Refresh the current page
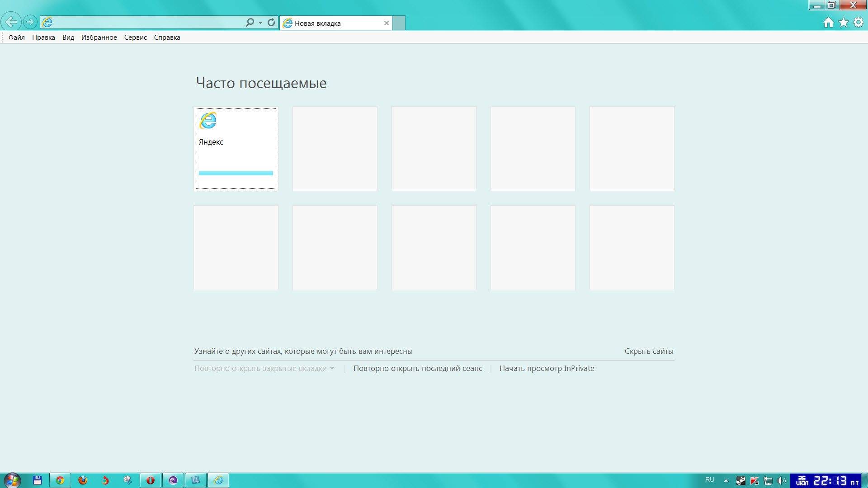868x488 pixels. pos(271,22)
